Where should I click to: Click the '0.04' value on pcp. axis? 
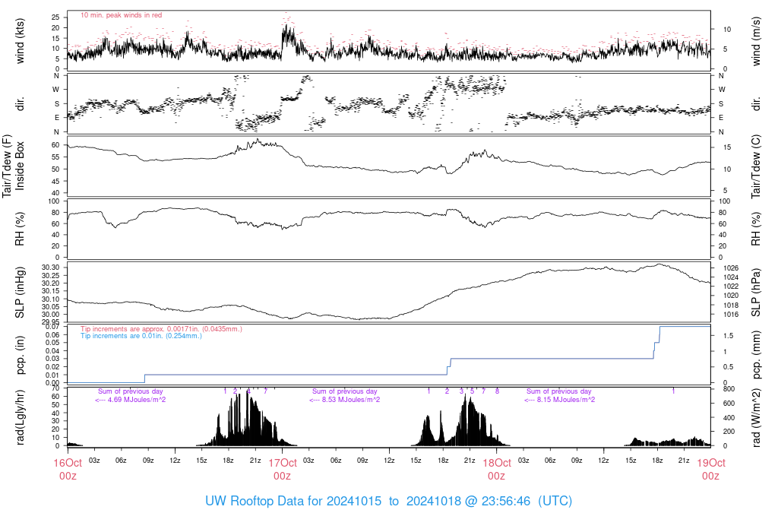tap(54, 351)
